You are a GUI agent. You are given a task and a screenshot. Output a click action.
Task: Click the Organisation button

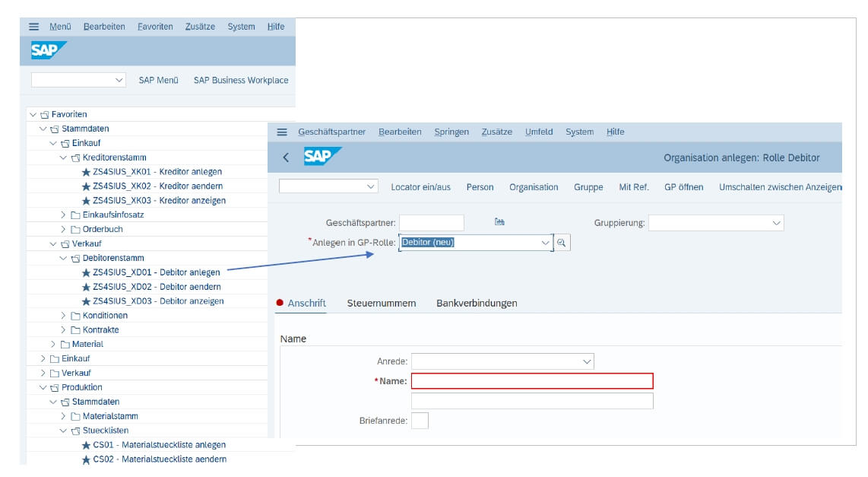534,187
